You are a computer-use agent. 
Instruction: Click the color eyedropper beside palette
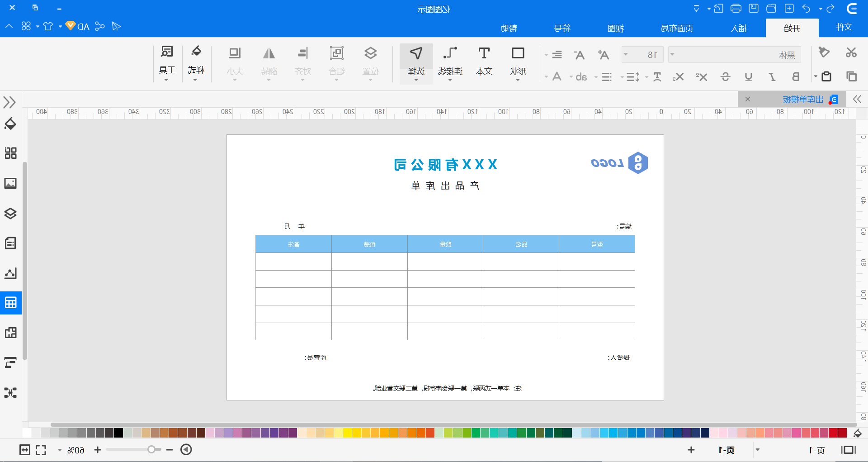pyautogui.click(x=857, y=433)
